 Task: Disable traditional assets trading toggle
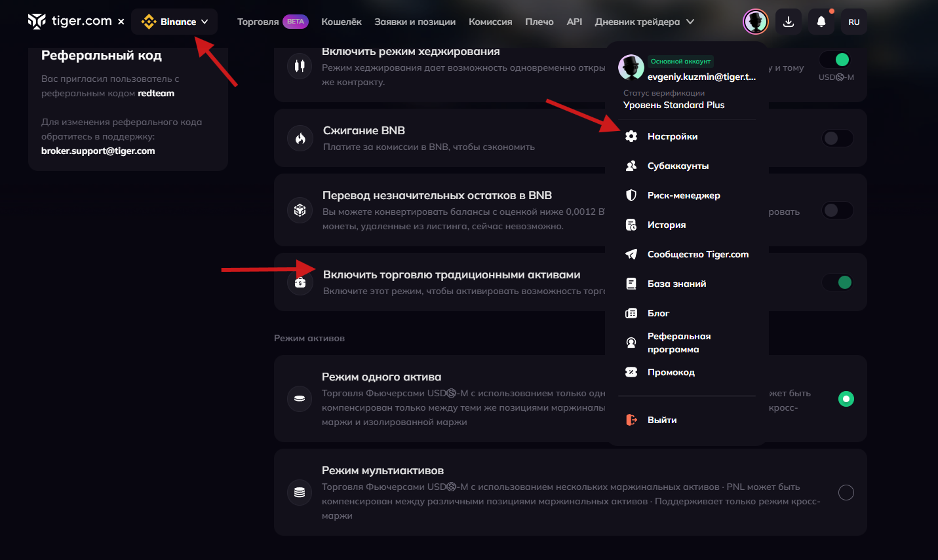click(x=838, y=282)
